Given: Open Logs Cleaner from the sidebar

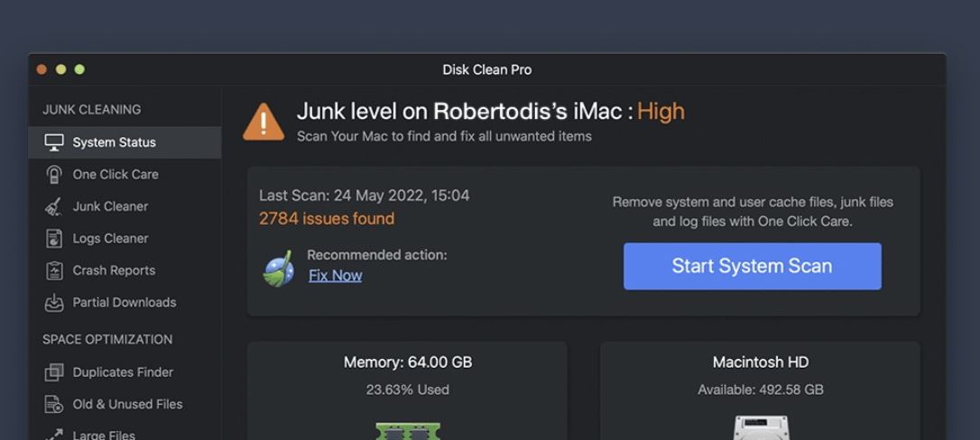Looking at the screenshot, I should click(110, 239).
